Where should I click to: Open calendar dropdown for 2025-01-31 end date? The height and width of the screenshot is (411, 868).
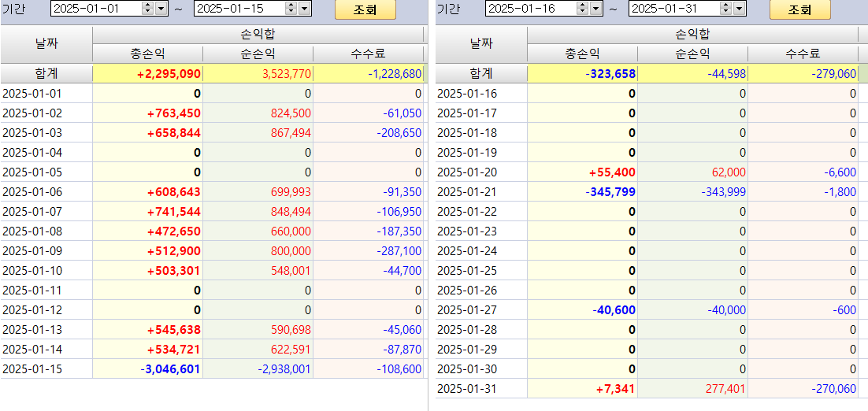[x=740, y=9]
